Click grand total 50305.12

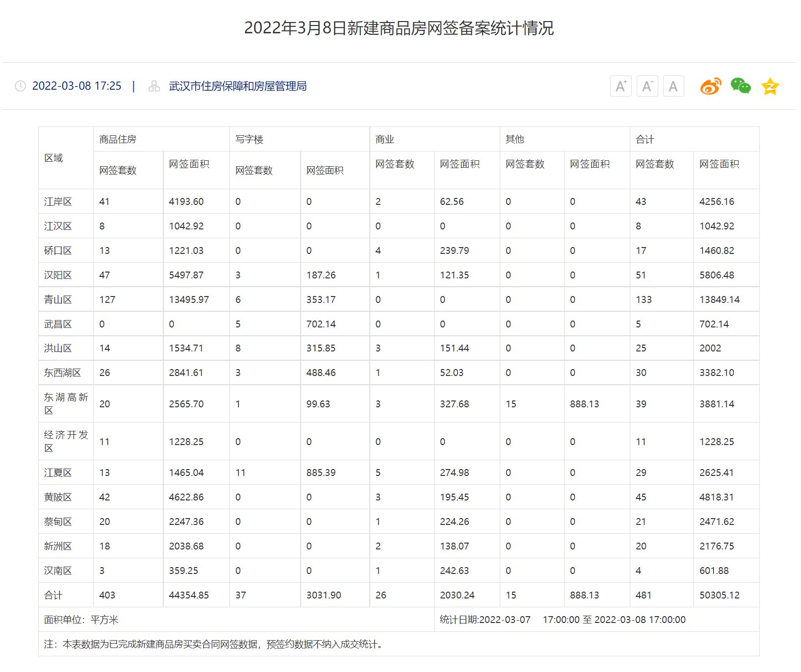tap(720, 595)
